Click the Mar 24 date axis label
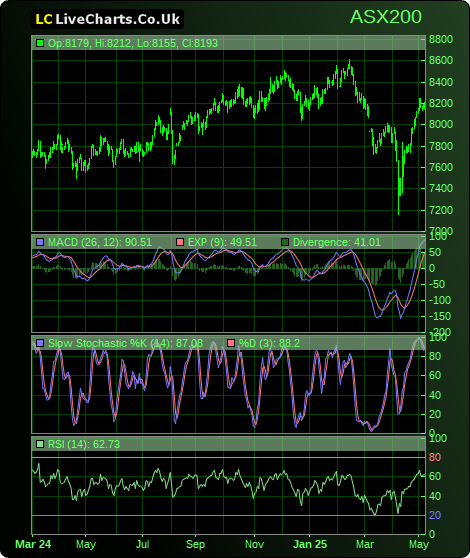 point(33,544)
